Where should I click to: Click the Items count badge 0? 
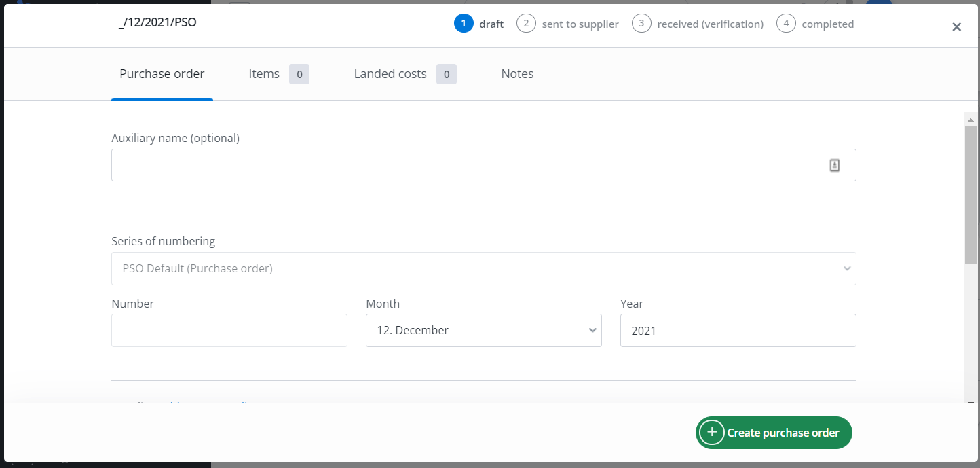299,74
